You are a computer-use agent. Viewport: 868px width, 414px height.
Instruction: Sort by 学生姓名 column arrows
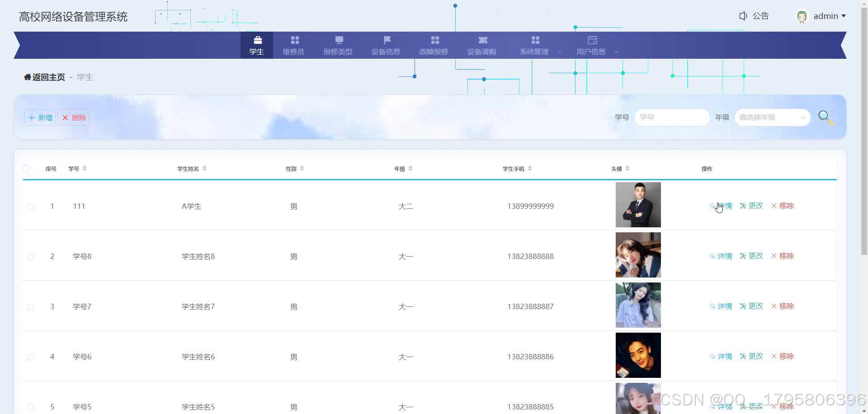point(204,169)
